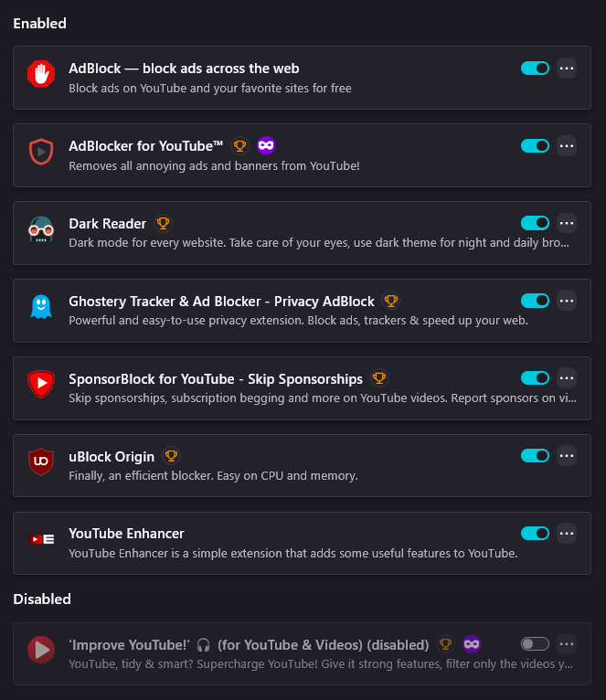Open the three-dot menu for AdBlocker for YouTube
Viewport: 606px width, 700px height.
coord(567,146)
